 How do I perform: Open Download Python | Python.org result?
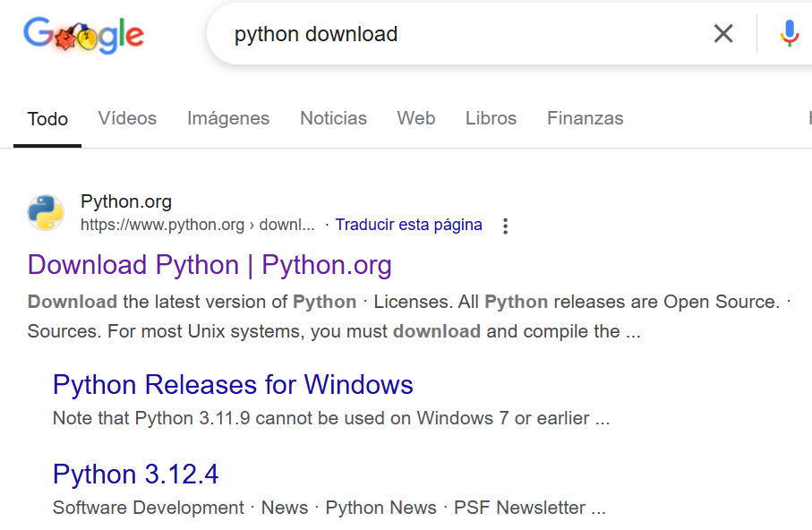[209, 265]
